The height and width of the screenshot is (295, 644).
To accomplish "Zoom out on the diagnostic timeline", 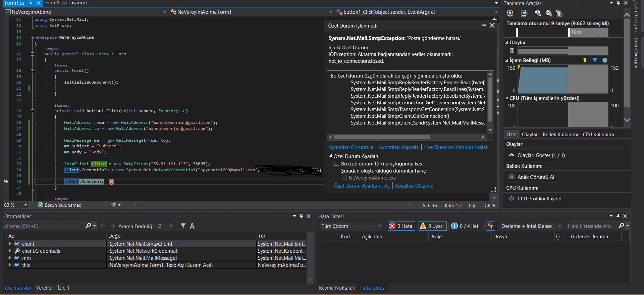I will pyautogui.click(x=549, y=13).
